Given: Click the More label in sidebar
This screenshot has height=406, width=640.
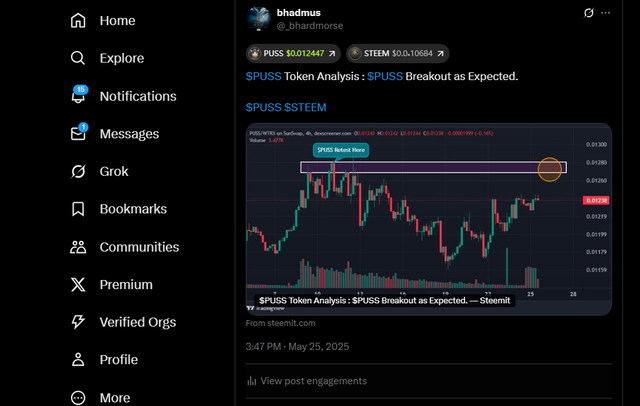Looking at the screenshot, I should coord(115,397).
